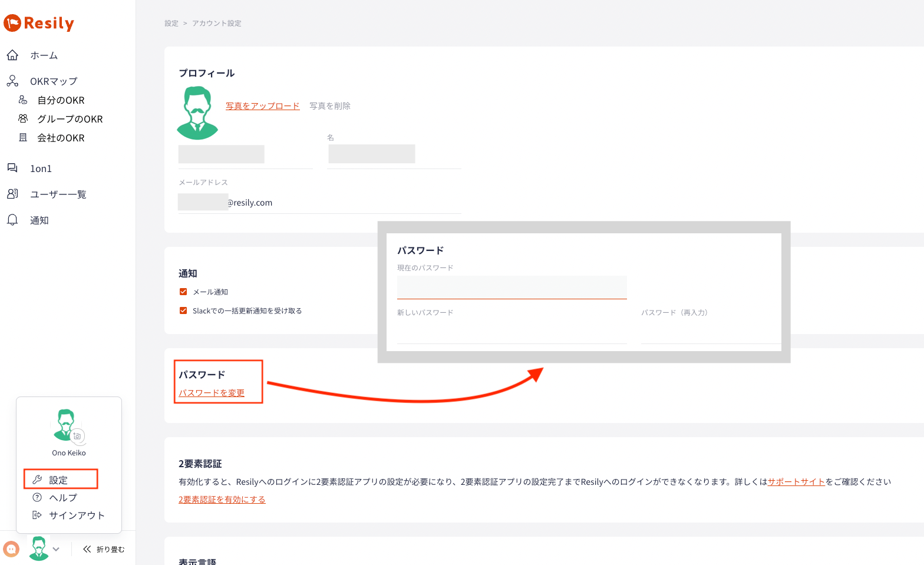Collapse the sidebar with 折り畳む

tap(104, 549)
